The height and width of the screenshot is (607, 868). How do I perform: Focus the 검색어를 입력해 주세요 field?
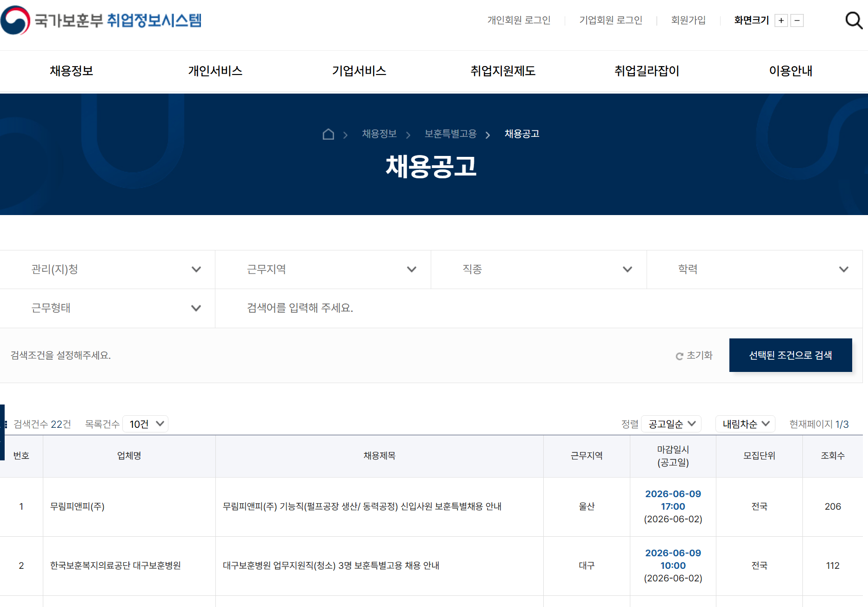[x=539, y=308]
